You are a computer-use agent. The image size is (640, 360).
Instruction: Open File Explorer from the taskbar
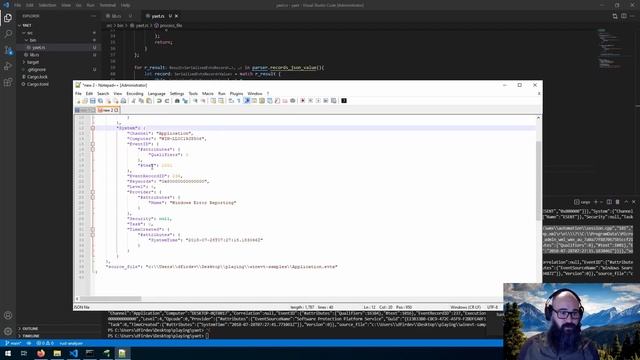click(57, 353)
